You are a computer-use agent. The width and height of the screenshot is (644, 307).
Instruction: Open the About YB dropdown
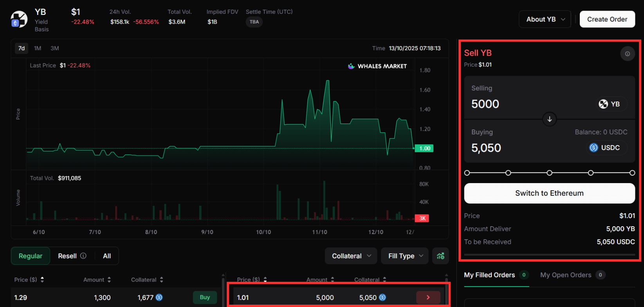coord(545,19)
